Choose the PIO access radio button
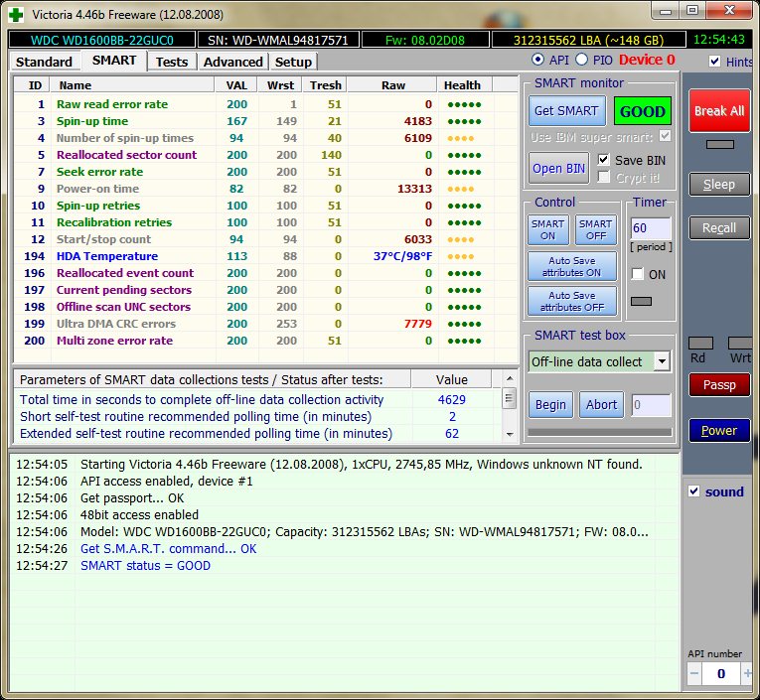Image resolution: width=760 pixels, height=700 pixels. pyautogui.click(x=581, y=60)
